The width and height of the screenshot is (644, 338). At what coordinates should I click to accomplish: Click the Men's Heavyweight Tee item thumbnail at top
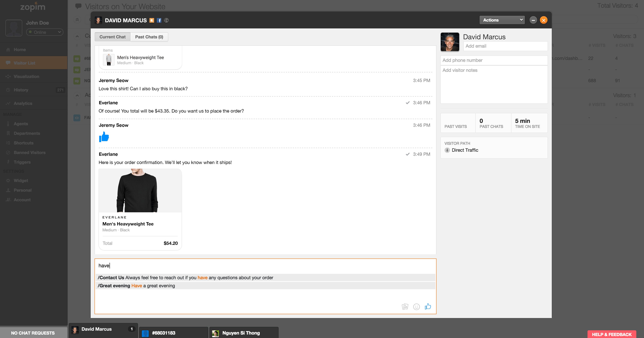click(x=109, y=60)
